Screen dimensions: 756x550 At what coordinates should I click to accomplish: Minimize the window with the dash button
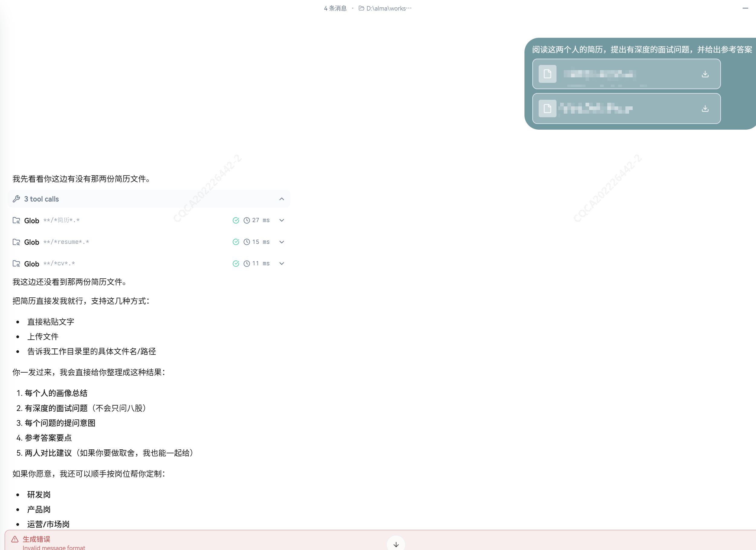click(745, 8)
